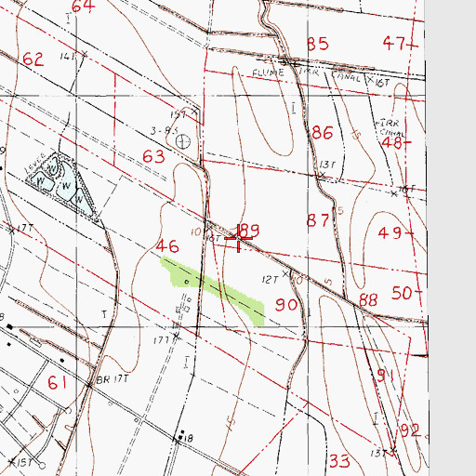The image size is (476, 476).
Task: Click section number 63
Action: click(x=153, y=156)
